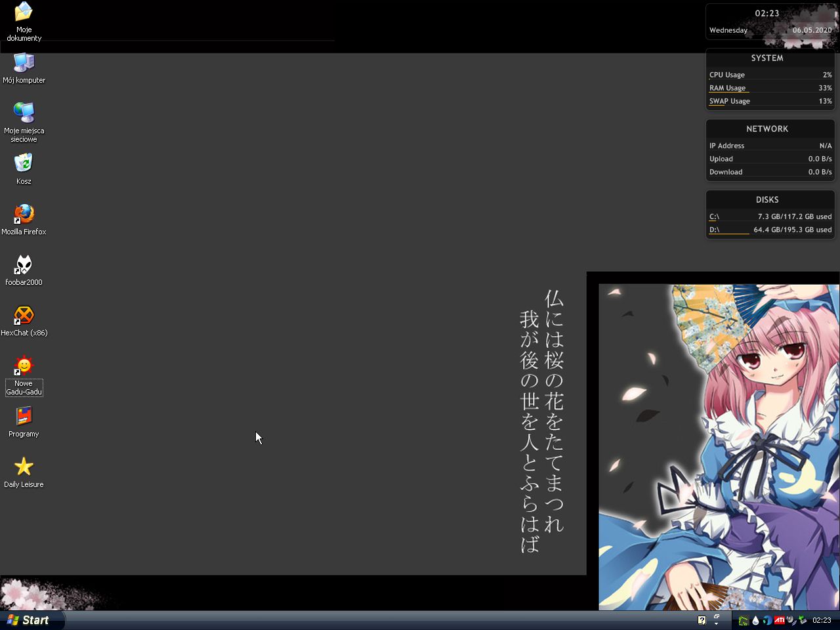Click the 7.3 GB/117.2 GB used value
The height and width of the screenshot is (630, 840).
tap(795, 217)
